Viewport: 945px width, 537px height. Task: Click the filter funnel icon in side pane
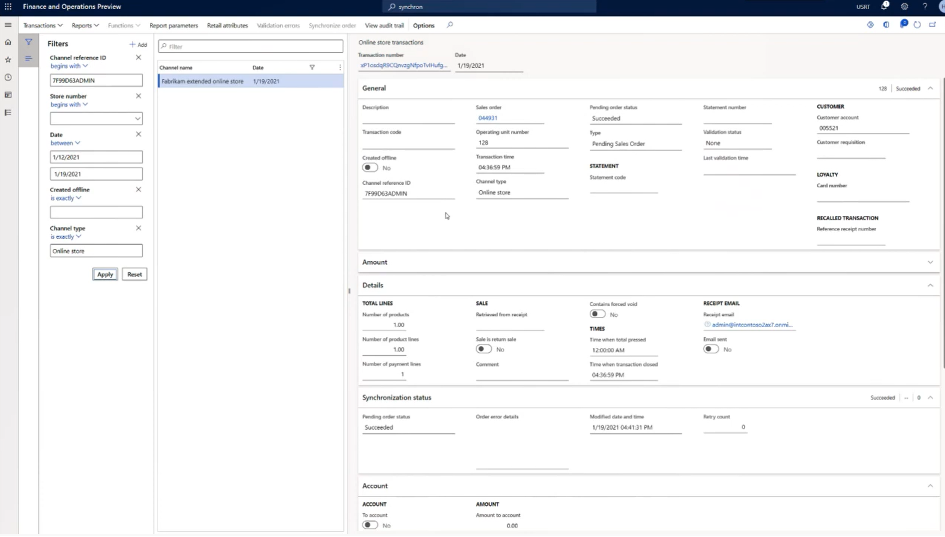coord(28,42)
